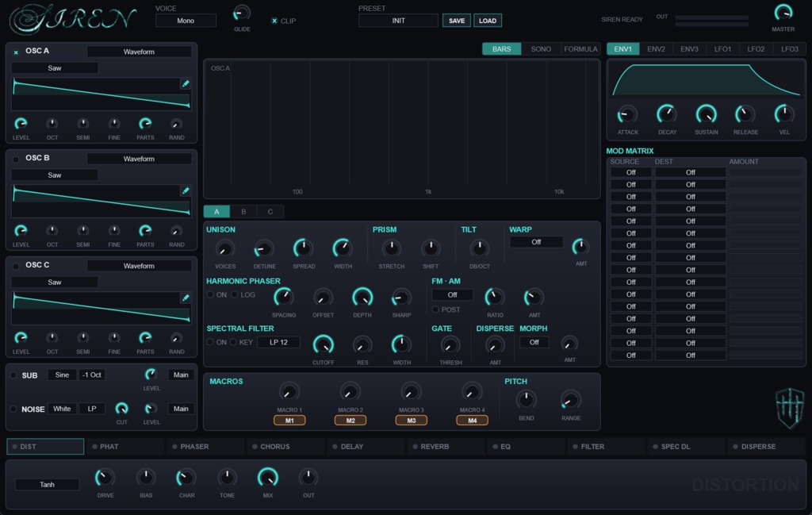Open OSC A Waveform mode dropdown
Image resolution: width=812 pixels, height=515 pixels.
point(139,52)
